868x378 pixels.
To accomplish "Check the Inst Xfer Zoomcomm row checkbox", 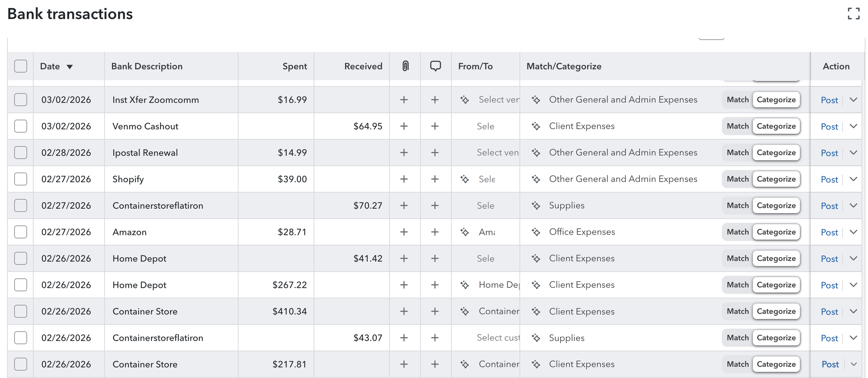I will [20, 100].
